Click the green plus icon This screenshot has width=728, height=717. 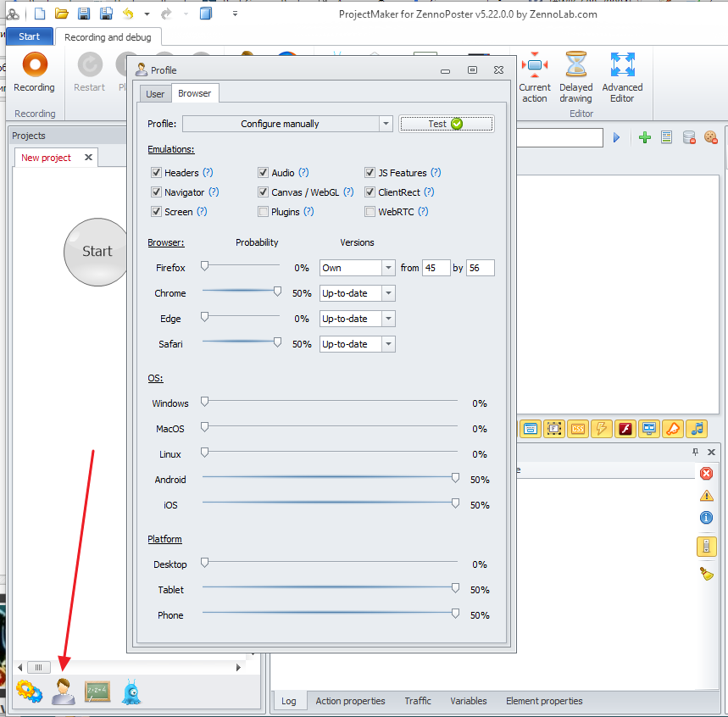645,137
